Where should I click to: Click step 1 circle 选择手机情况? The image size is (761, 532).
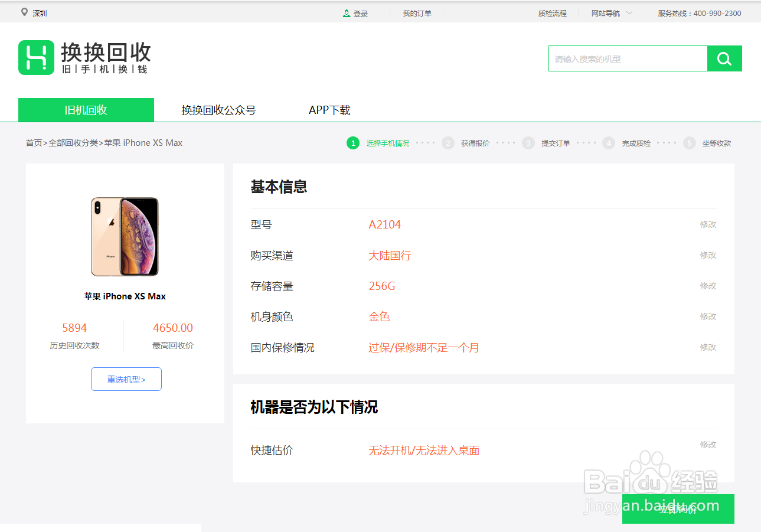pos(352,143)
